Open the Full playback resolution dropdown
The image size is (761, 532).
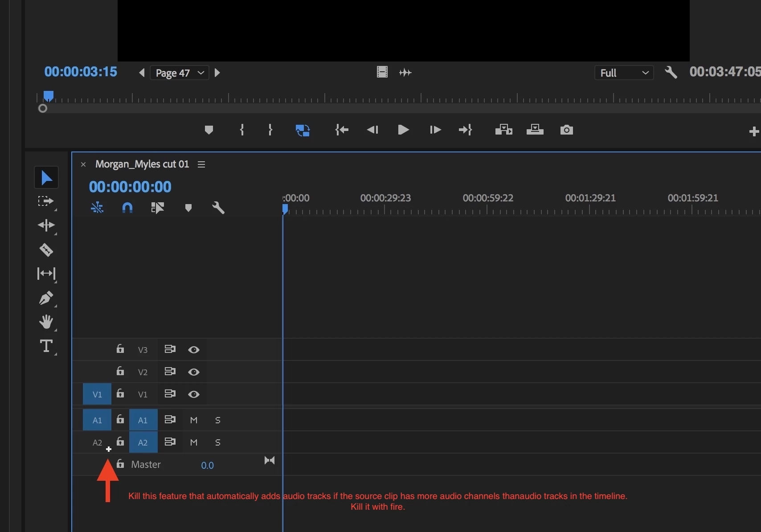[x=624, y=73]
